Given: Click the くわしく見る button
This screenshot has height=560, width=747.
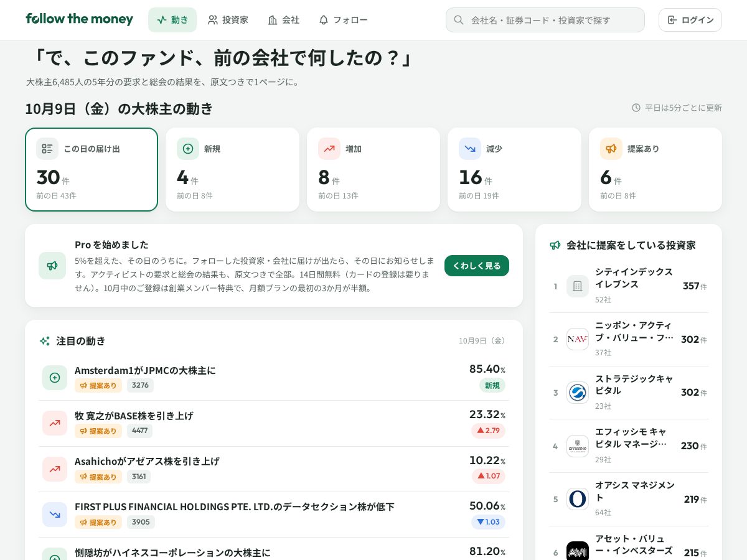Looking at the screenshot, I should (477, 266).
